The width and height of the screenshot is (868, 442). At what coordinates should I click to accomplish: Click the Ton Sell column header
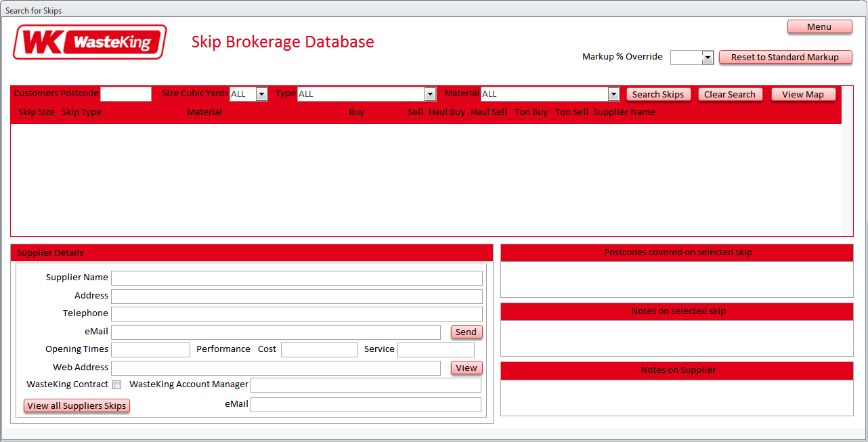(571, 112)
